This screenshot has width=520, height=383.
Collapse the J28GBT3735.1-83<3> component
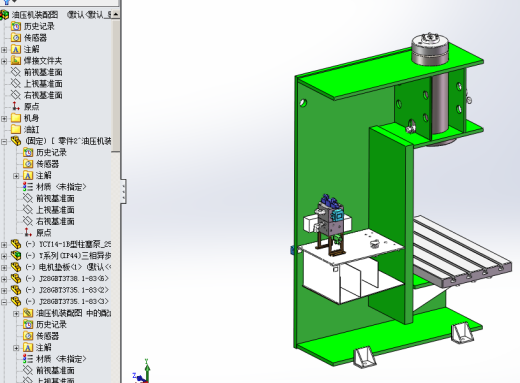click(x=4, y=302)
